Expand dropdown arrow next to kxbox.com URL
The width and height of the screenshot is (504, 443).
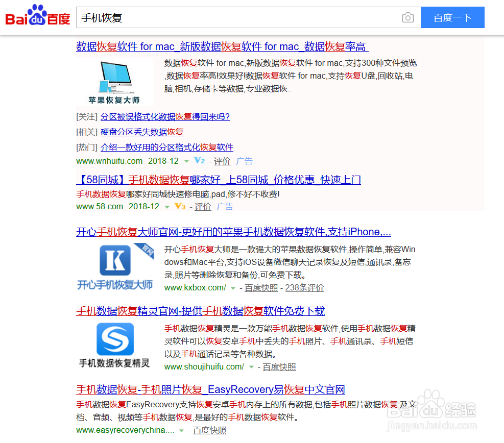tap(233, 288)
